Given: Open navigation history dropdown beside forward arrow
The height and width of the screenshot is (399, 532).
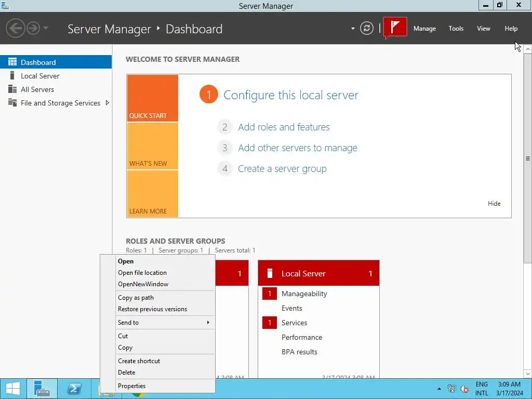Looking at the screenshot, I should [46, 28].
